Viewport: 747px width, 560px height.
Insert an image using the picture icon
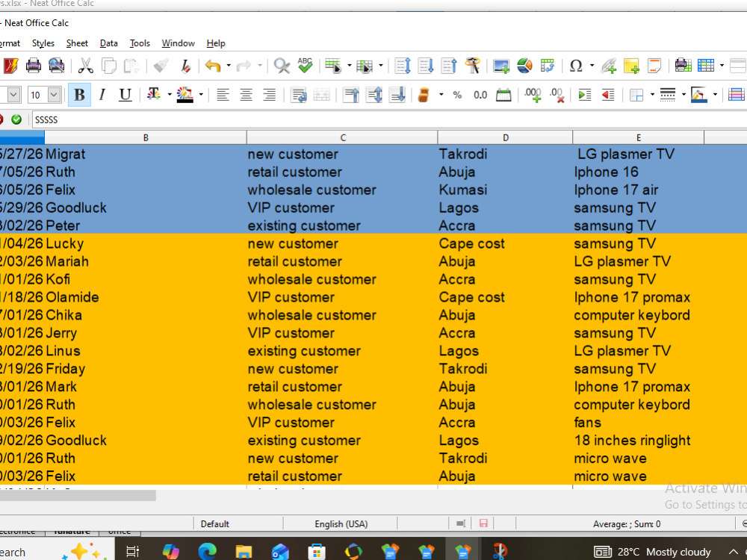(501, 66)
